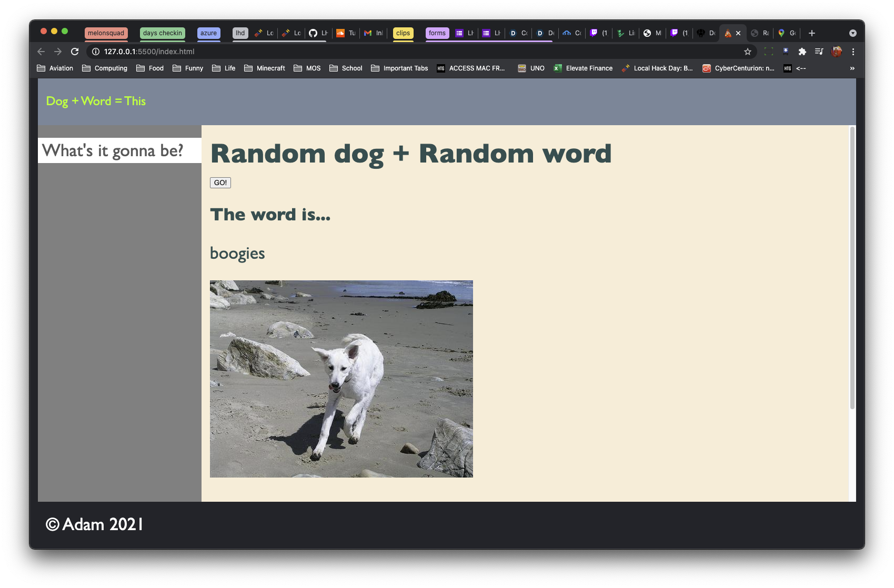Activate the green screenshot capture extension
The width and height of the screenshot is (894, 588).
tap(769, 52)
